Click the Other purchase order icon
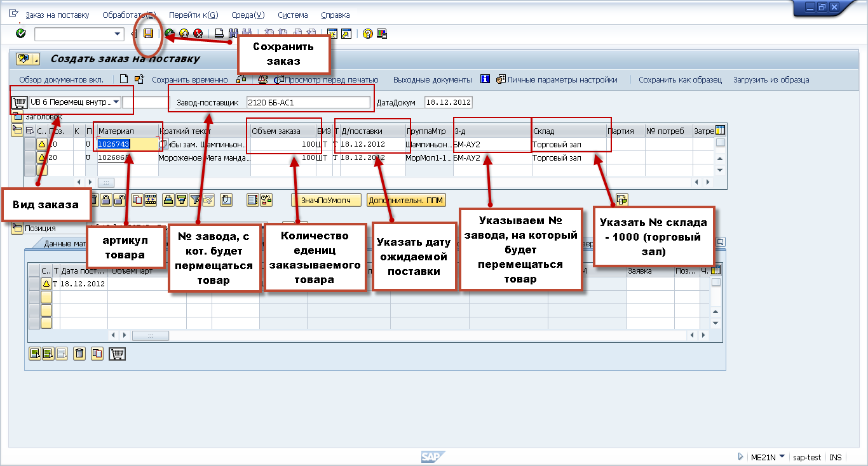 coord(139,79)
